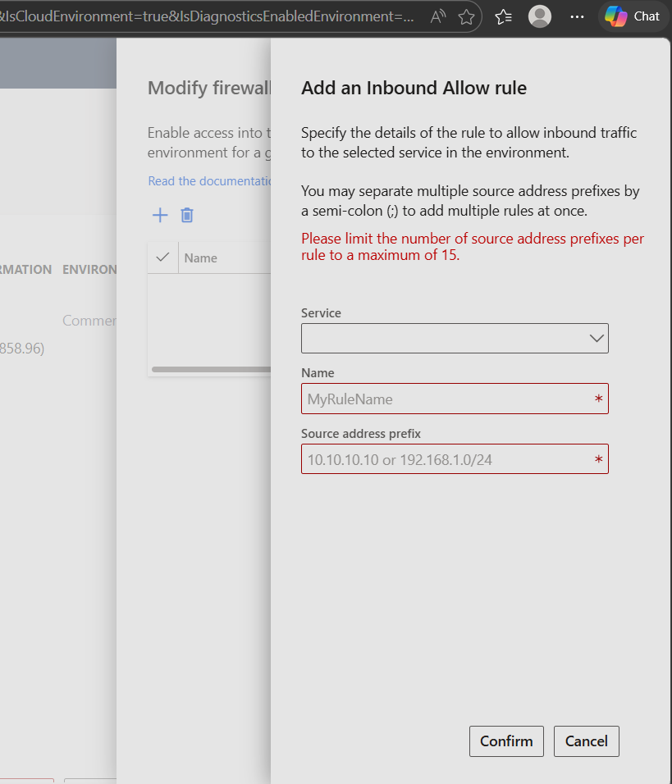Screen dimensions: 672x784
Task: Click the red maximum of 15 warning text
Action: click(473, 247)
